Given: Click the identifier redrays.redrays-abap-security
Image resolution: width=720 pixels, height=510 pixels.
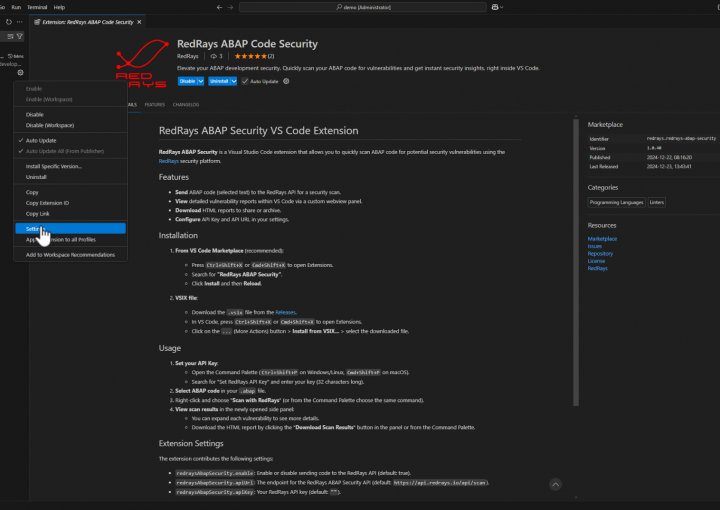Looking at the screenshot, I should tap(681, 138).
